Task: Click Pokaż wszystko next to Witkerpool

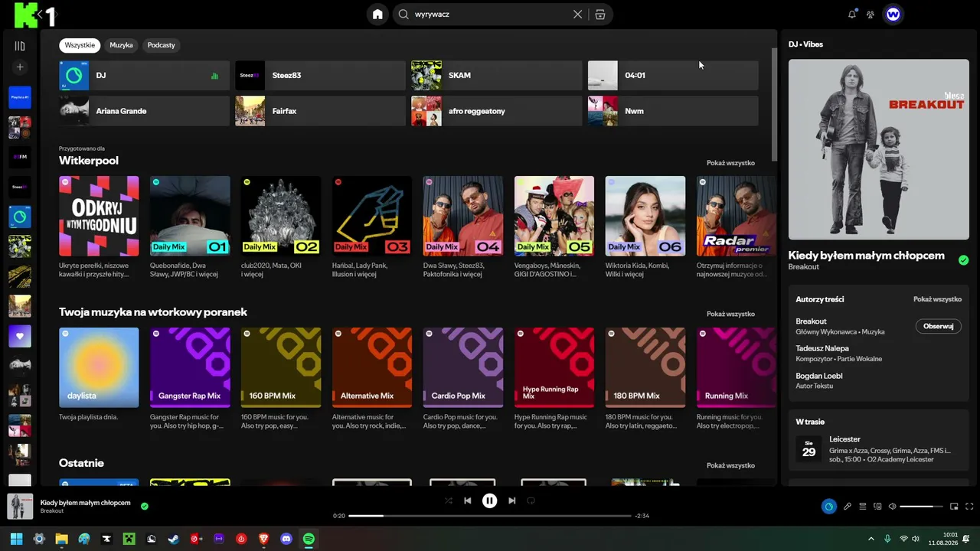Action: pyautogui.click(x=730, y=163)
